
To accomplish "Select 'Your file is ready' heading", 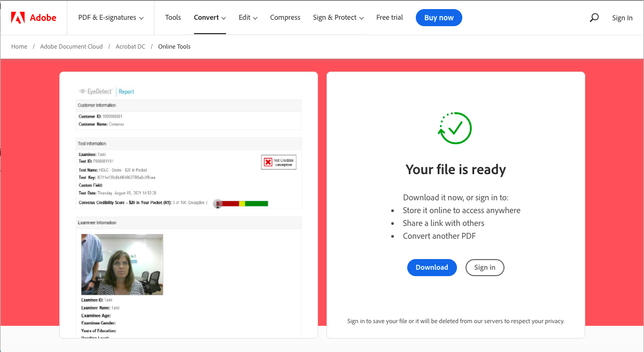I will point(456,169).
